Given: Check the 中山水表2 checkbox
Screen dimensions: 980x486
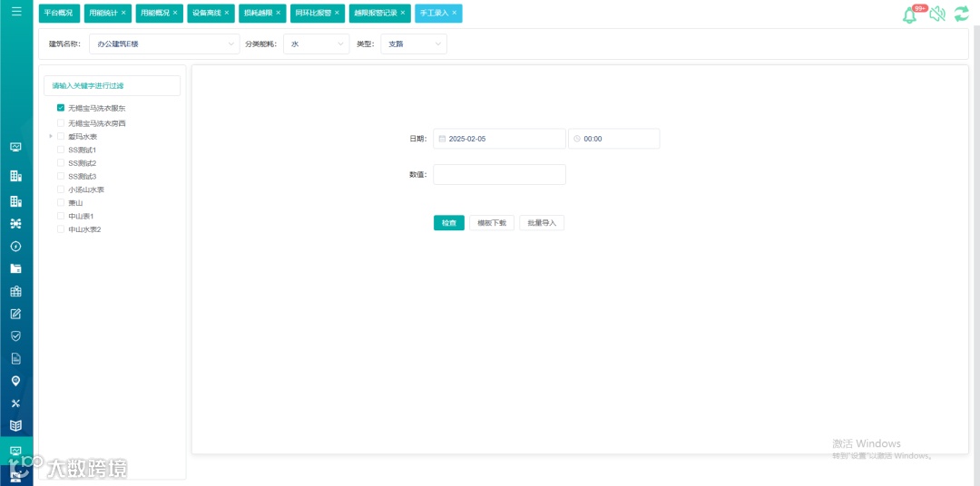Looking at the screenshot, I should (x=61, y=229).
